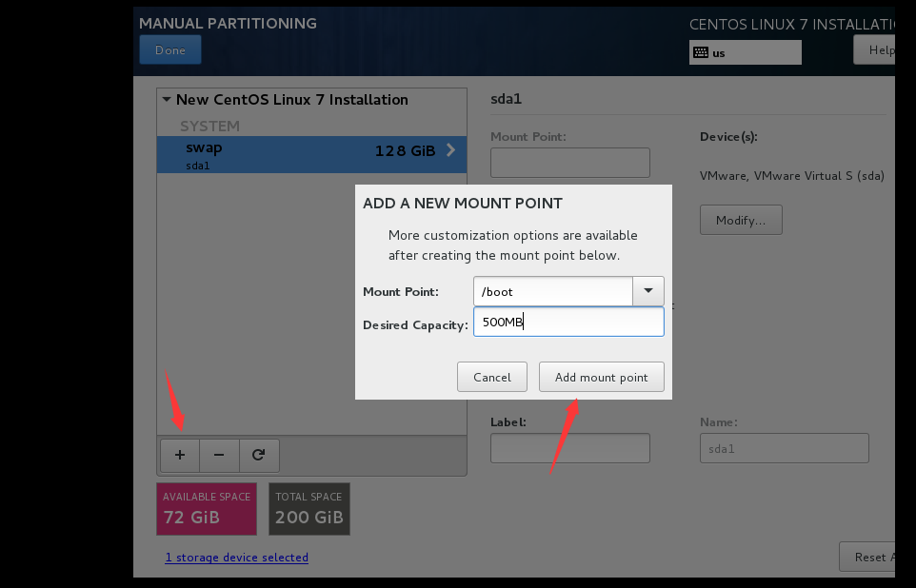Click the Modify... devices button
Viewport: 916px width, 588px height.
(x=741, y=220)
